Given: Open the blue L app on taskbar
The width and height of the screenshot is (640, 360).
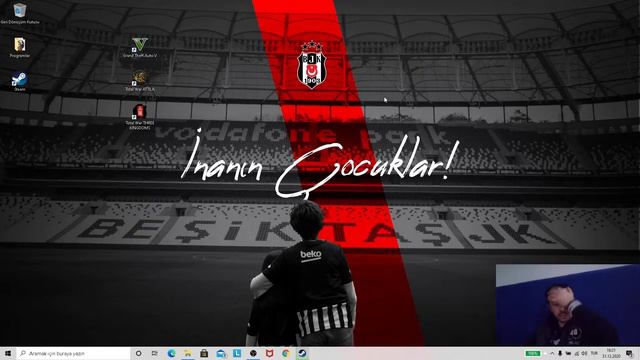Looking at the screenshot, I should click(x=237, y=353).
